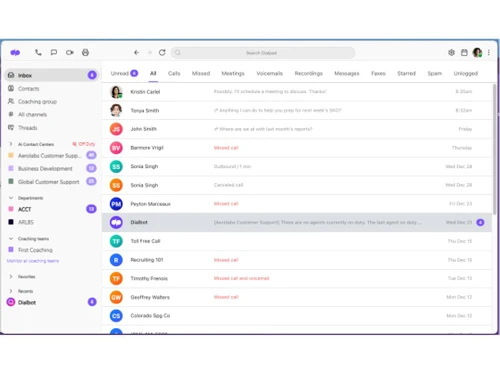
Task: Open Business Development contact center
Action: [52, 168]
